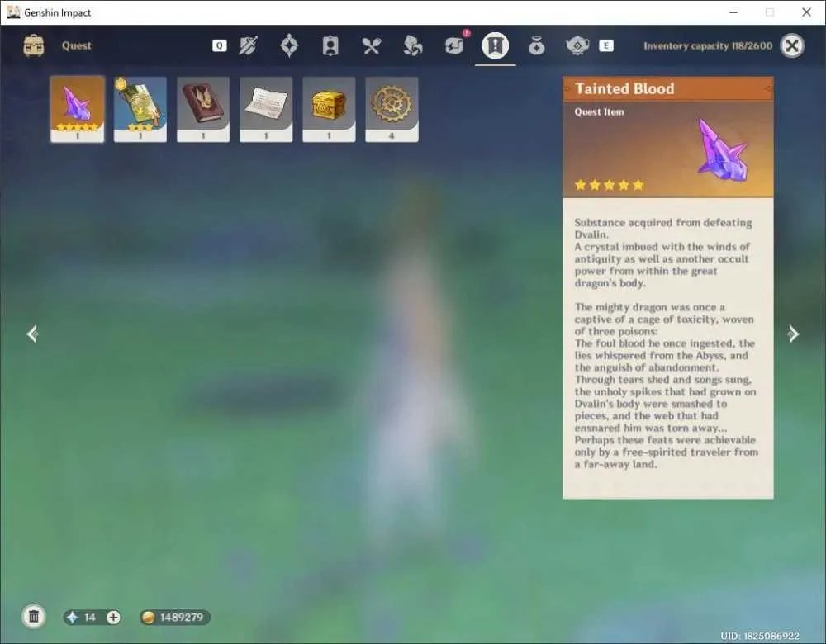Select the three-star green book quest item
This screenshot has height=644, width=826.
(140, 110)
